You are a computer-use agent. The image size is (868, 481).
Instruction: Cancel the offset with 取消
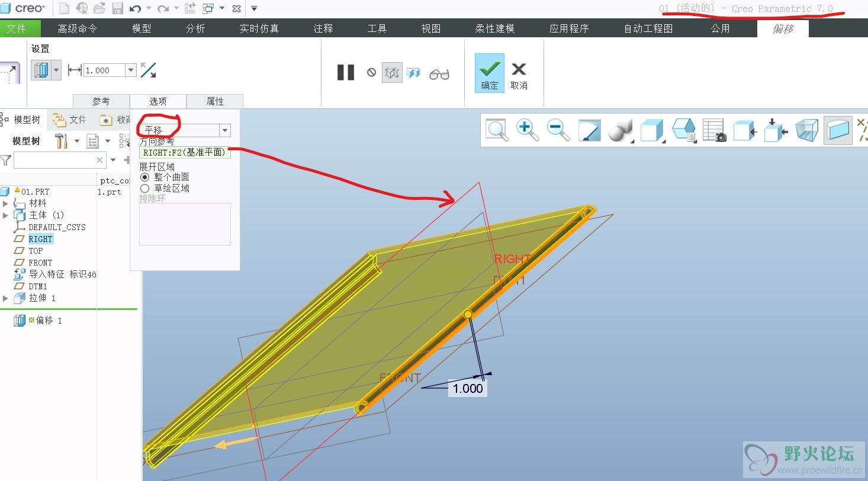tap(519, 76)
